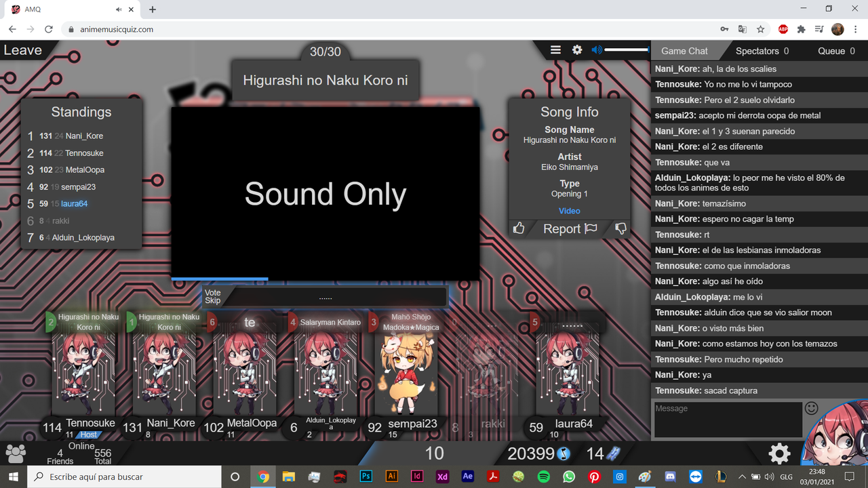This screenshot has height=488, width=868.
Task: Open the Windows notification center
Action: (x=849, y=476)
